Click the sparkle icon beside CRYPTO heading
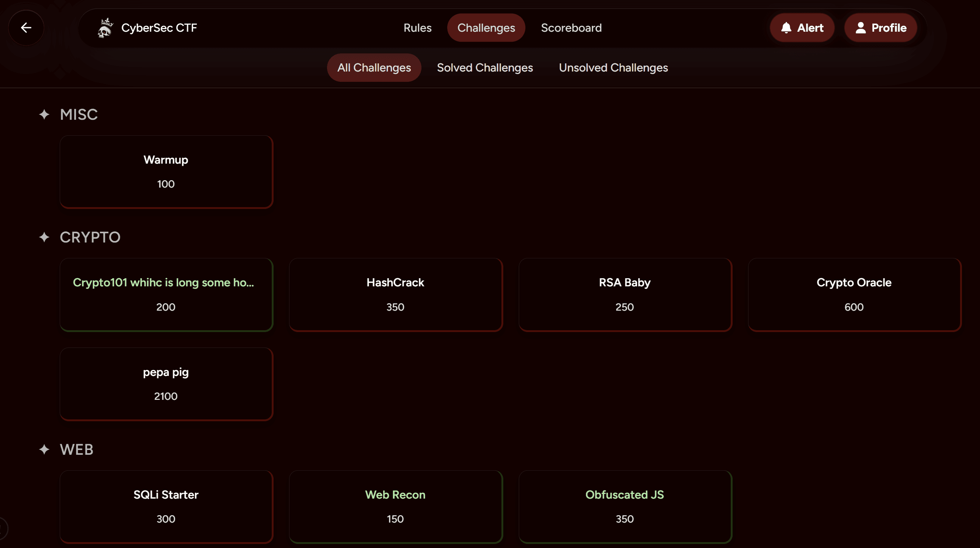980x548 pixels. tap(44, 237)
